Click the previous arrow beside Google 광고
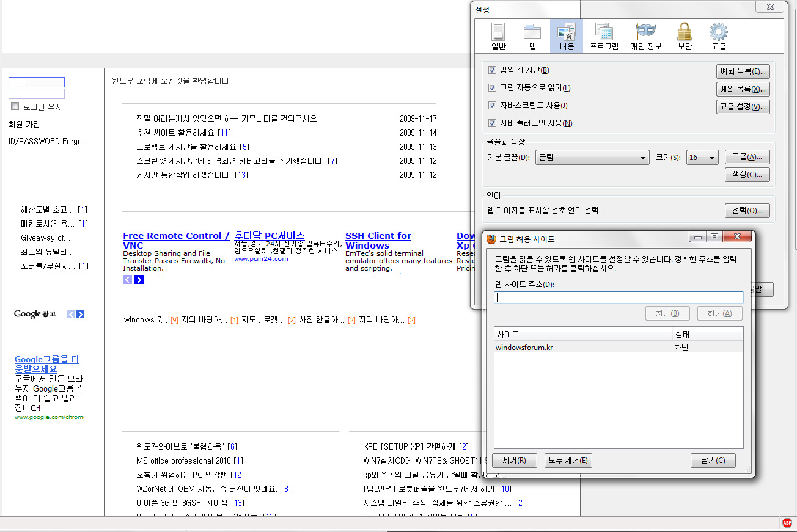The height and width of the screenshot is (532, 797). (71, 314)
